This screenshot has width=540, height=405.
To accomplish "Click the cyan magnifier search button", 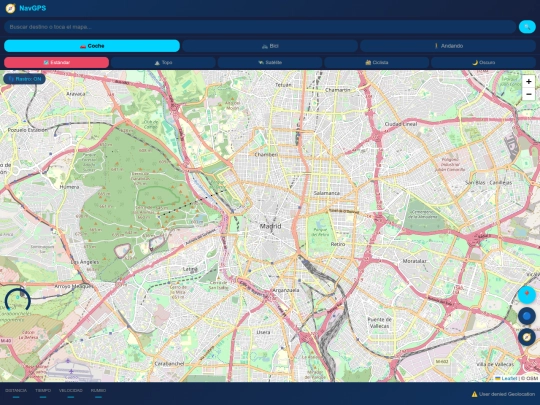I will (527, 27).
